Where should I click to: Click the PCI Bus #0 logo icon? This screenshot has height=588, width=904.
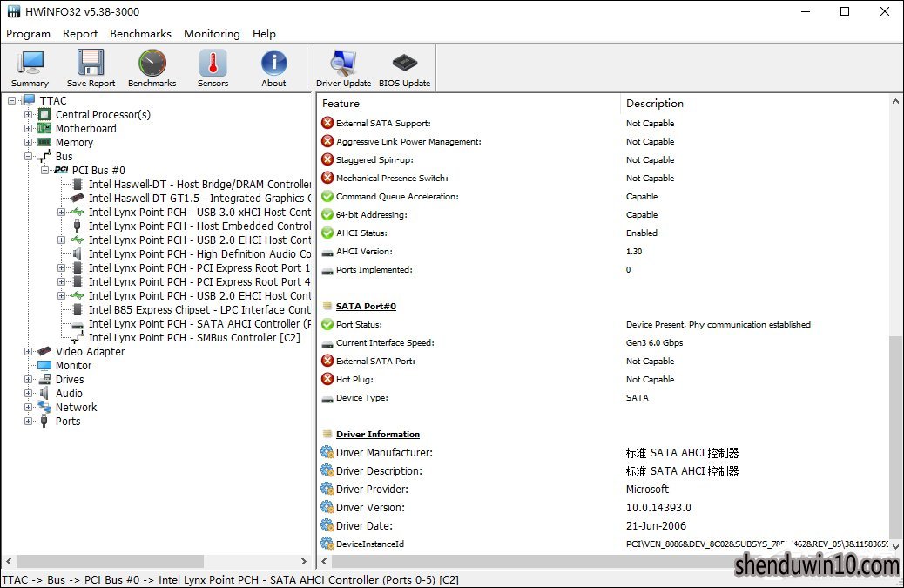coord(61,170)
